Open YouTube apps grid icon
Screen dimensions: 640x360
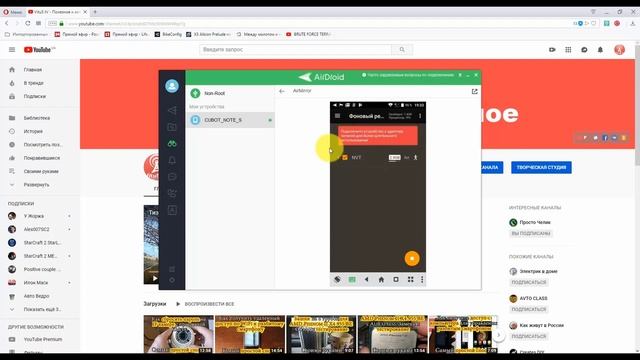568,50
